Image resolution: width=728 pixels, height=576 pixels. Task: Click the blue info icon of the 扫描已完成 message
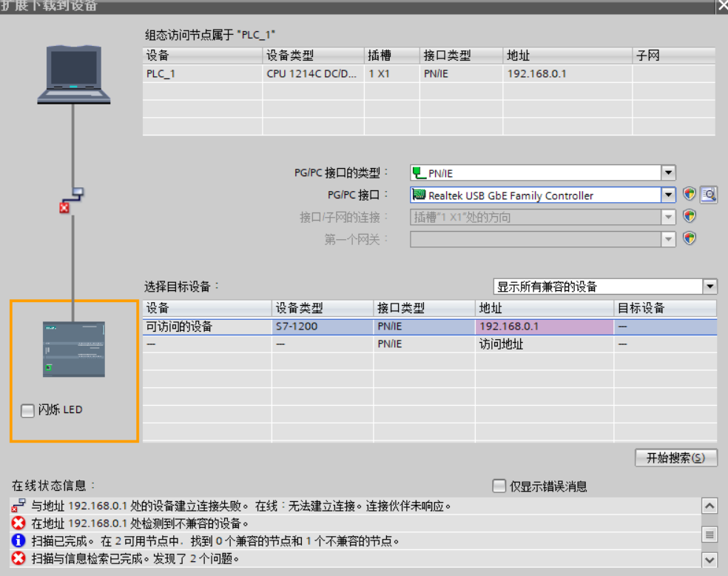18,540
